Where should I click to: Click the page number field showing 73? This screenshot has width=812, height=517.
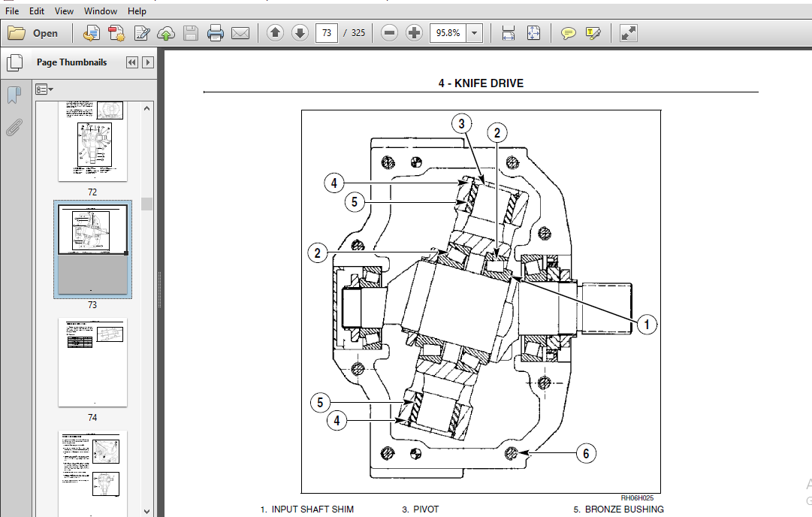tap(327, 33)
